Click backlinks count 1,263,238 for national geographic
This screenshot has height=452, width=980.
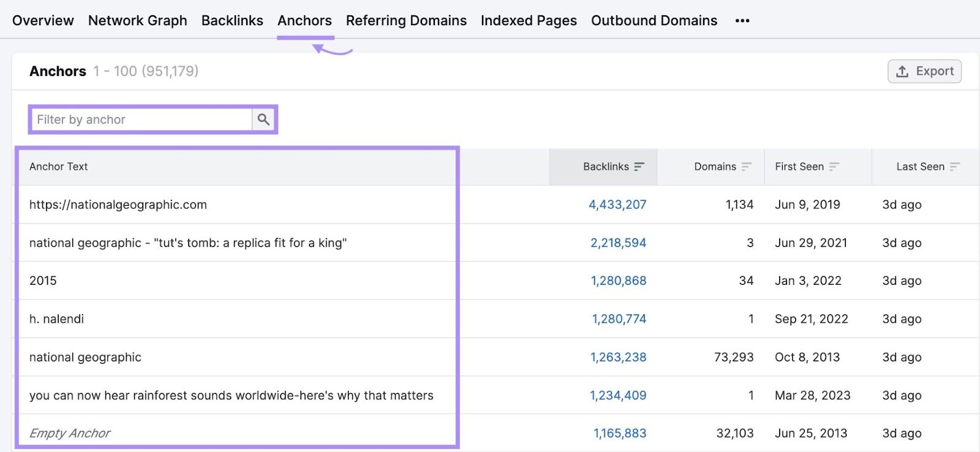click(x=618, y=358)
